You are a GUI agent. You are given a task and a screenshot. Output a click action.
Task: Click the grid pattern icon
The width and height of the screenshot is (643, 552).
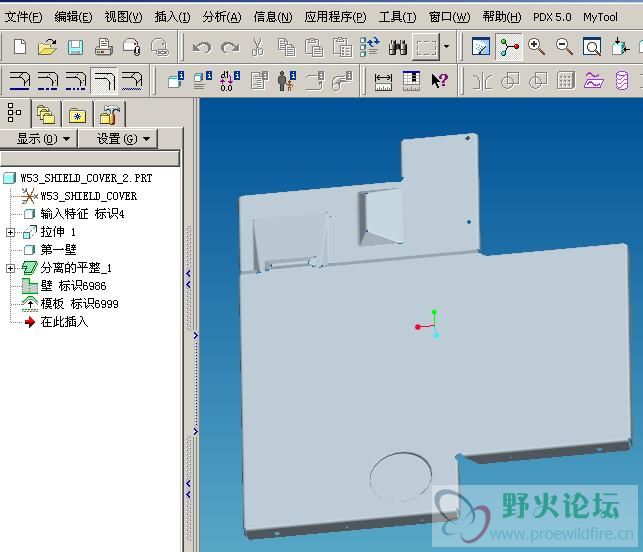566,80
